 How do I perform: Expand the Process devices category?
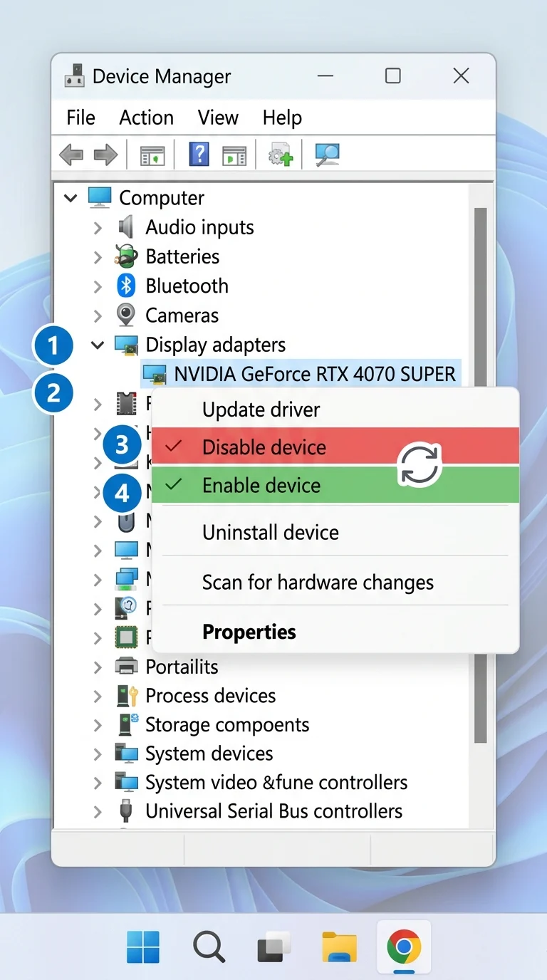click(x=98, y=697)
